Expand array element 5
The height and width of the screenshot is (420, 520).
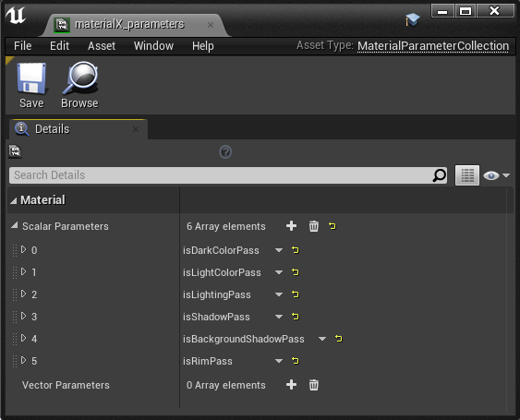[x=23, y=360]
